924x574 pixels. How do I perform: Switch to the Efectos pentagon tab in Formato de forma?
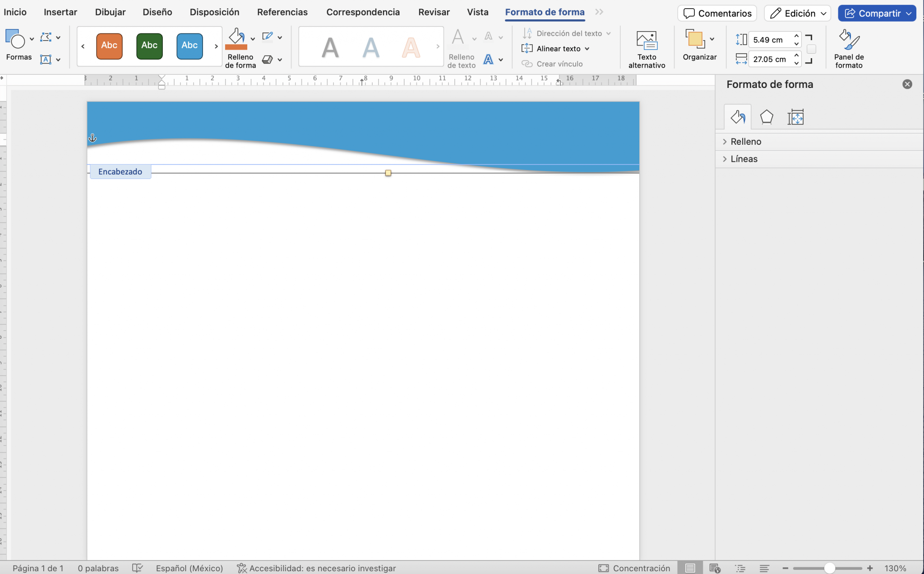767,117
